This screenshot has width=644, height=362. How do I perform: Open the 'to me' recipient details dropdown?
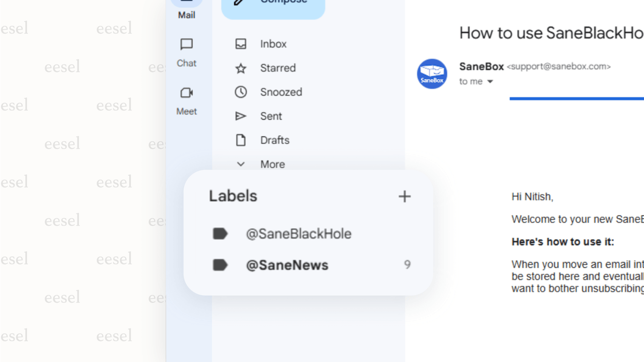(x=476, y=81)
